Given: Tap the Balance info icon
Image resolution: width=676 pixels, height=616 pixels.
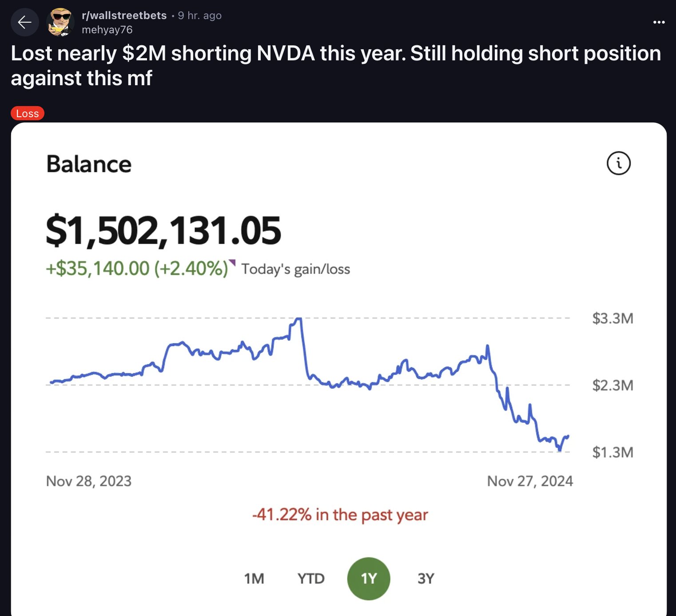Looking at the screenshot, I should (618, 163).
